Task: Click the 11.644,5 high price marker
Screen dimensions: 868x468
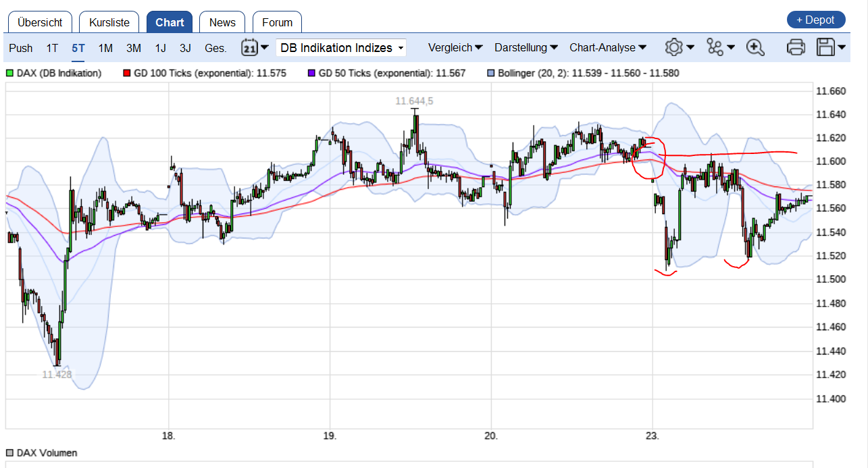Action: [x=414, y=101]
